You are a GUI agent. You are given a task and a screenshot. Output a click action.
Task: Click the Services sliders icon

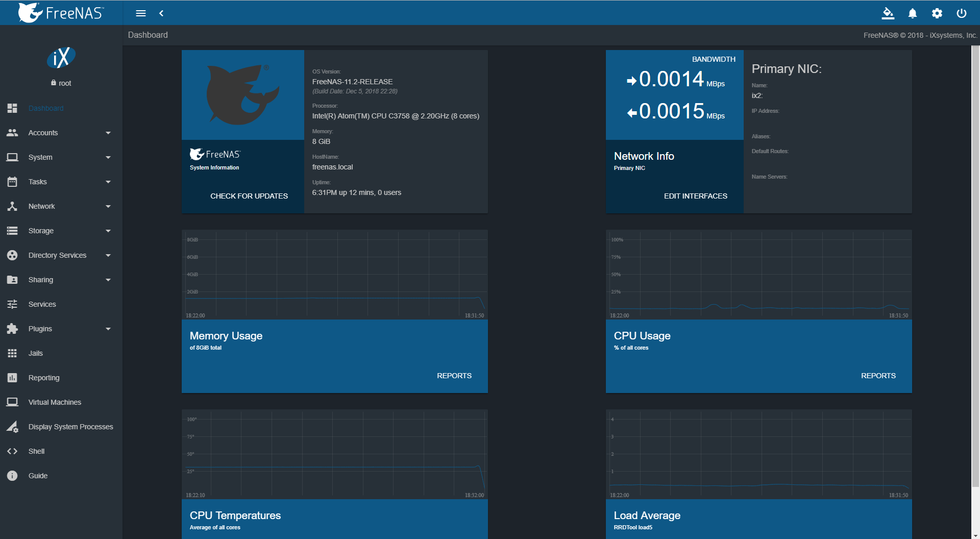pyautogui.click(x=12, y=304)
